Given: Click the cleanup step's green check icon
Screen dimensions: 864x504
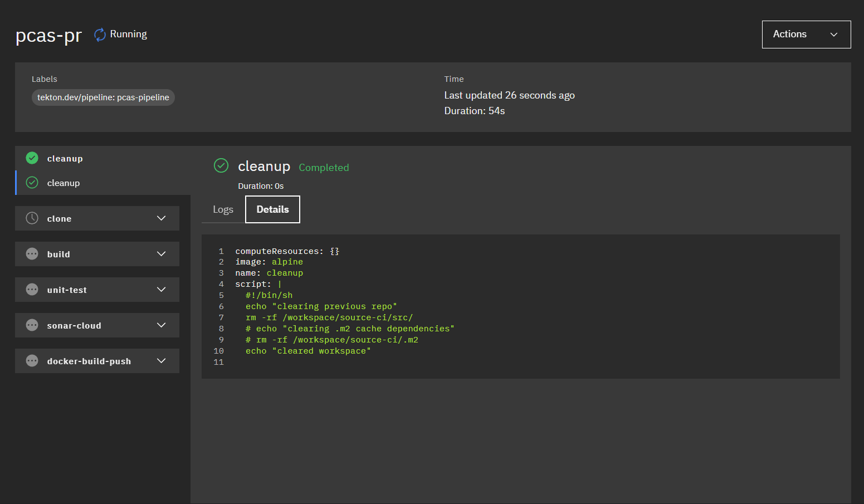Looking at the screenshot, I should pyautogui.click(x=32, y=183).
